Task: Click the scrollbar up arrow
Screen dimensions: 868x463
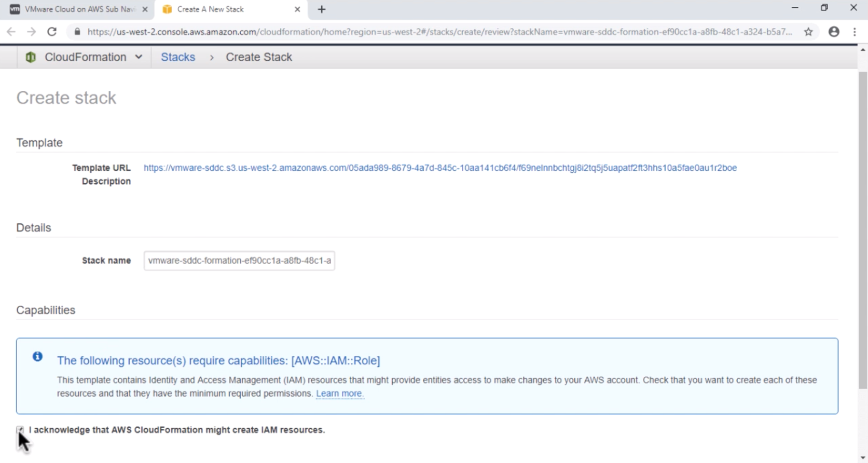Action: [x=863, y=50]
